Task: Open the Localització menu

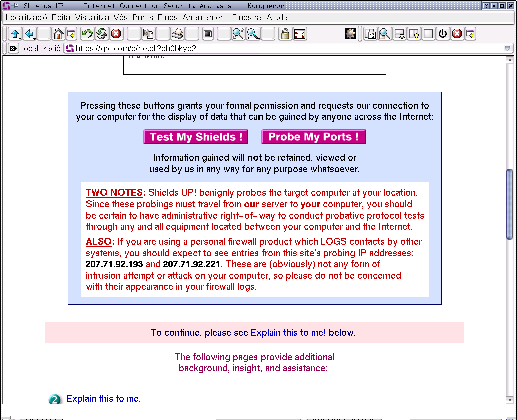Action: (26, 18)
